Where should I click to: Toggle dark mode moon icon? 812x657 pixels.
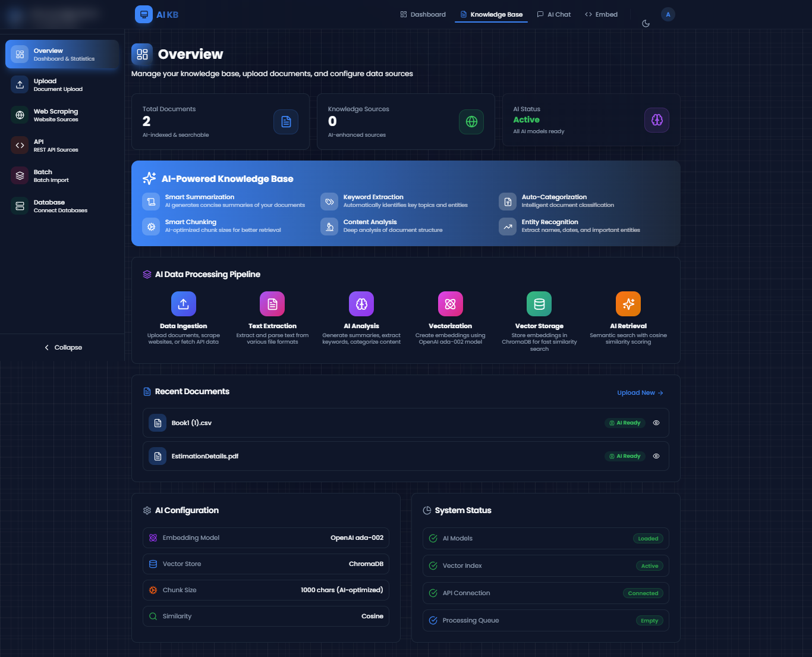pos(646,24)
